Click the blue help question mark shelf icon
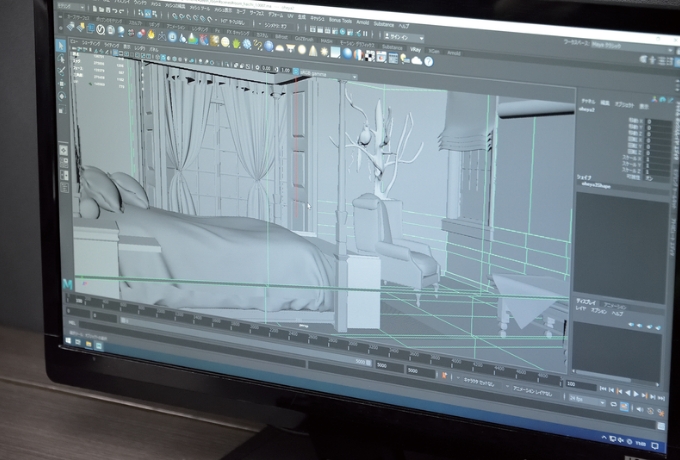 tap(428, 62)
